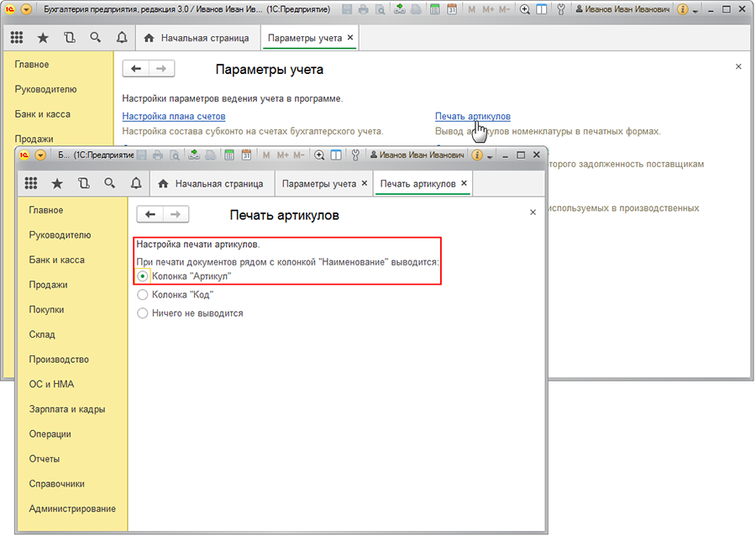The height and width of the screenshot is (536, 756).
Task: Click window layout icon in front title bar
Action: (x=336, y=155)
